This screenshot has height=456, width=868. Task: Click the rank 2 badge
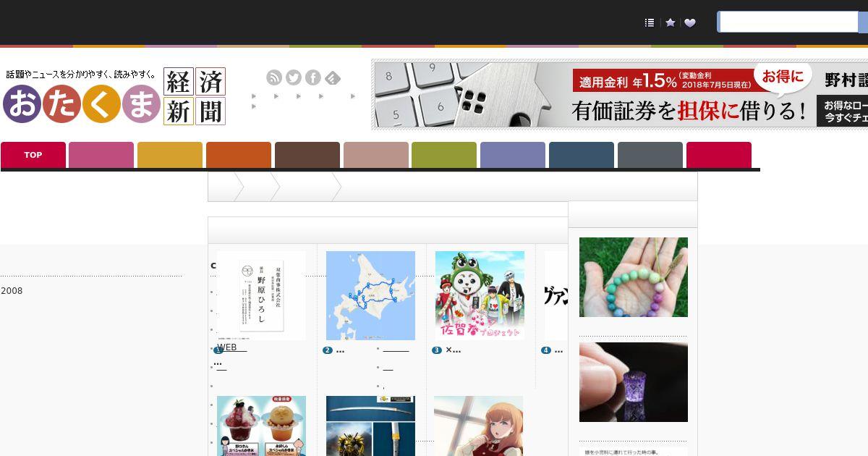[328, 350]
